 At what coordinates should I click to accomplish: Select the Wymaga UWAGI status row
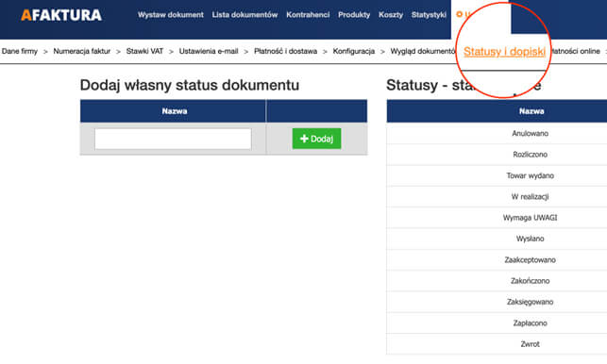click(497, 218)
